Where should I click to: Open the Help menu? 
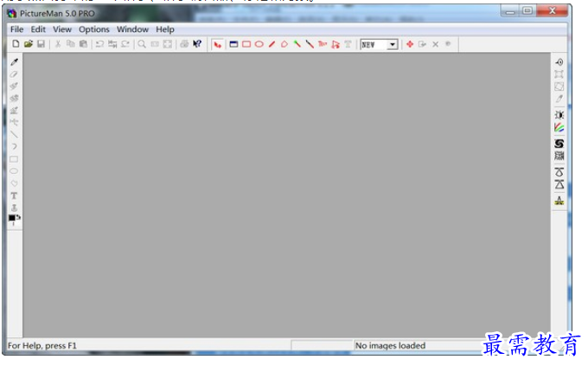pos(165,29)
